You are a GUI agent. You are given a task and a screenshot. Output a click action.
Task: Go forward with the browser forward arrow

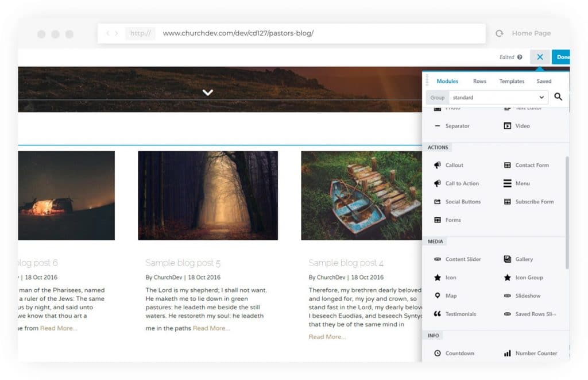(x=116, y=33)
